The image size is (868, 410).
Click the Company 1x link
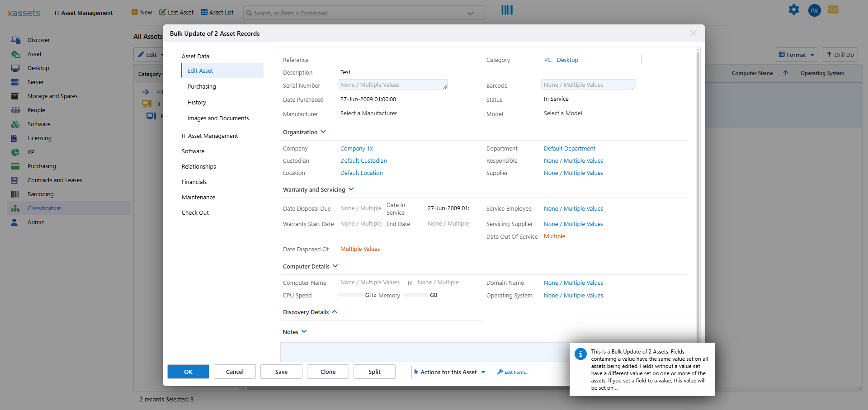point(357,148)
